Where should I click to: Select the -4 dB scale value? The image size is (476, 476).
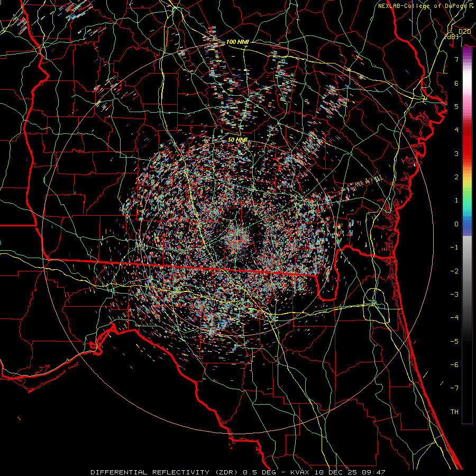[x=454, y=318]
